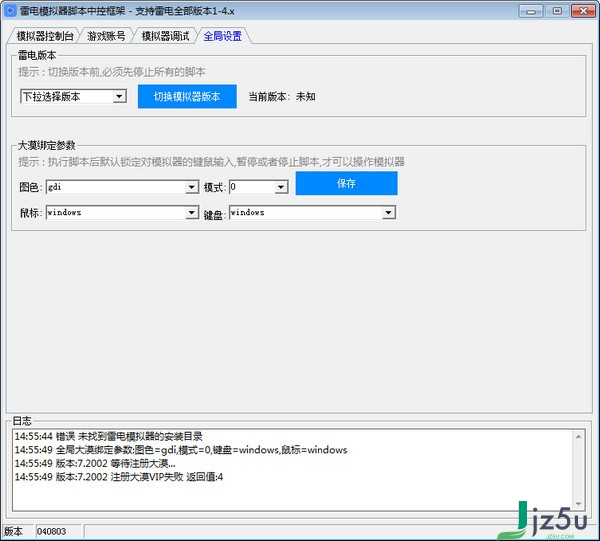Select log line 注册大漠VIP失败 返回值:4
600x541 pixels.
click(x=119, y=477)
